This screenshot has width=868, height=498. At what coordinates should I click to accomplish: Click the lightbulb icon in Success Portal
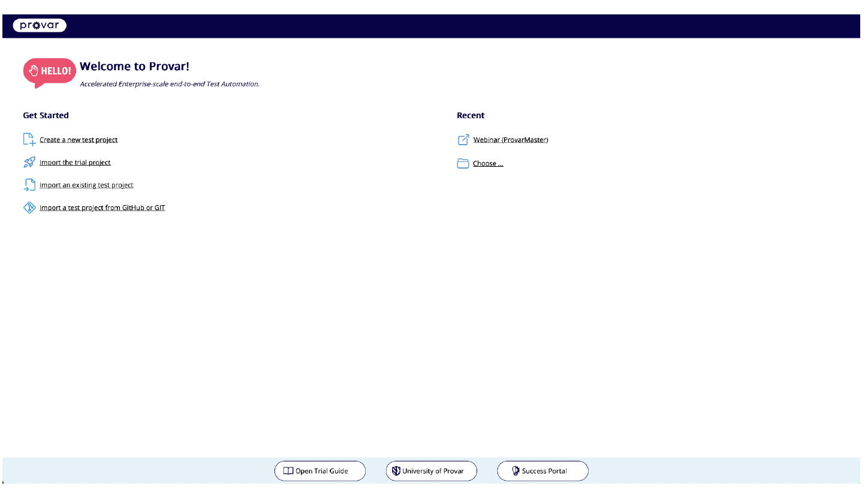516,471
